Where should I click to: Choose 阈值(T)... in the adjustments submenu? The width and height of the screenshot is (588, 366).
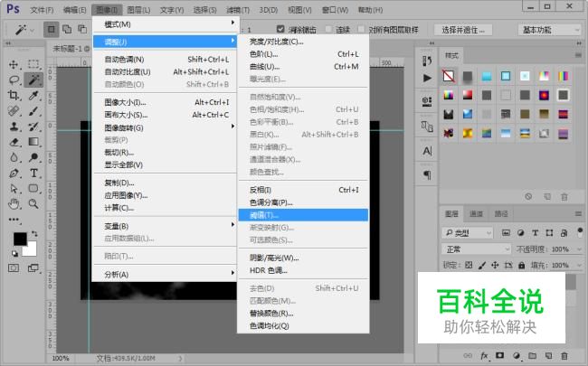pos(303,215)
